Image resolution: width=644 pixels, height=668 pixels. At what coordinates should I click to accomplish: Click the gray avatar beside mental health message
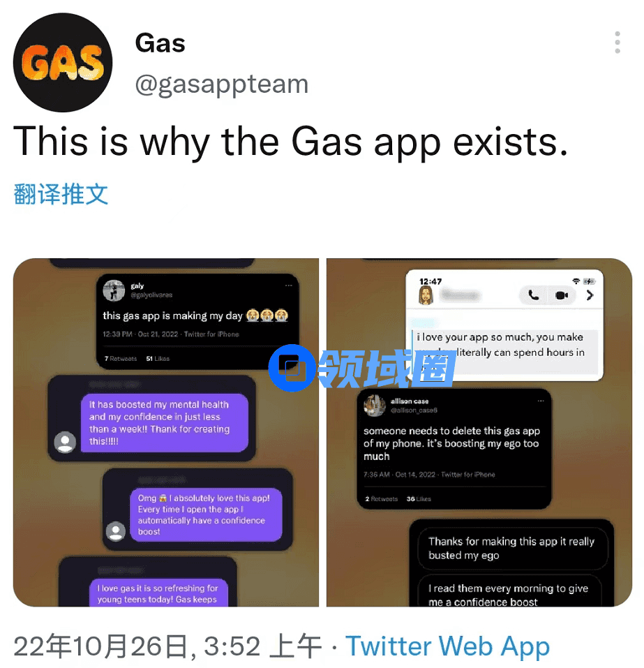pos(65,442)
